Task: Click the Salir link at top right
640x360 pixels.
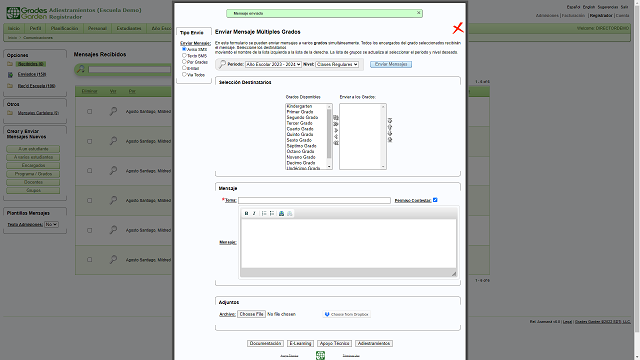Action: pyautogui.click(x=624, y=7)
